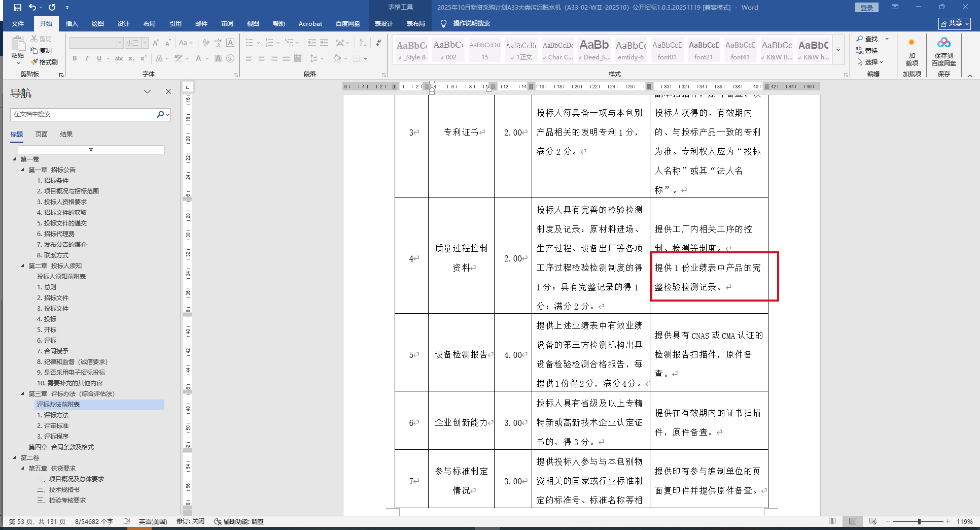This screenshot has width=980, height=530.
Task: Open the 加载项 add-ins button
Action: [912, 53]
